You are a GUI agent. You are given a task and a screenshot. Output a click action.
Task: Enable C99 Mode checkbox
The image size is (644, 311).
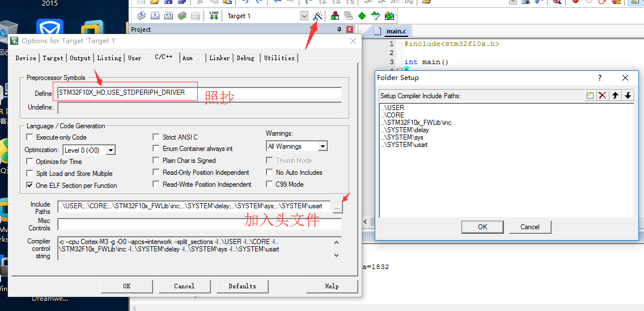[x=269, y=184]
